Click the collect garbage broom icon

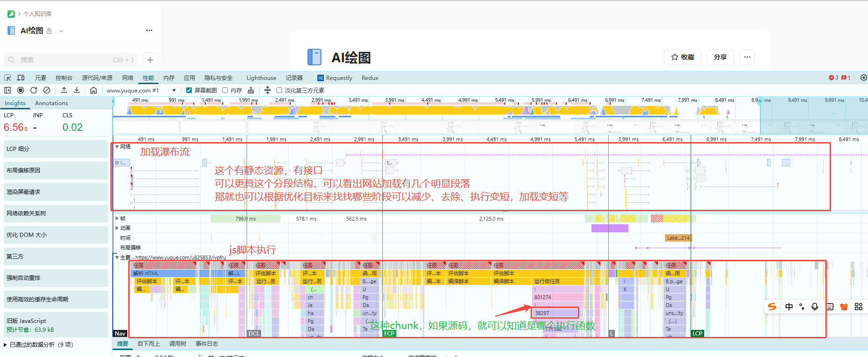(251, 90)
